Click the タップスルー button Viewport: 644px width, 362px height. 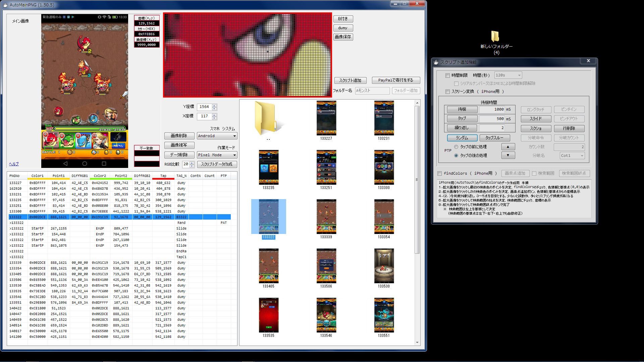(494, 138)
